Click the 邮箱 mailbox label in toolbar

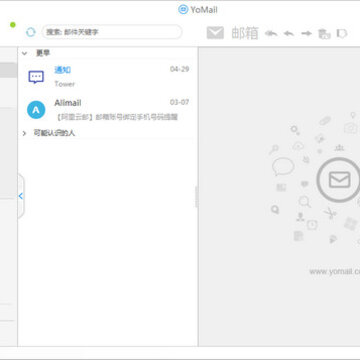point(245,33)
